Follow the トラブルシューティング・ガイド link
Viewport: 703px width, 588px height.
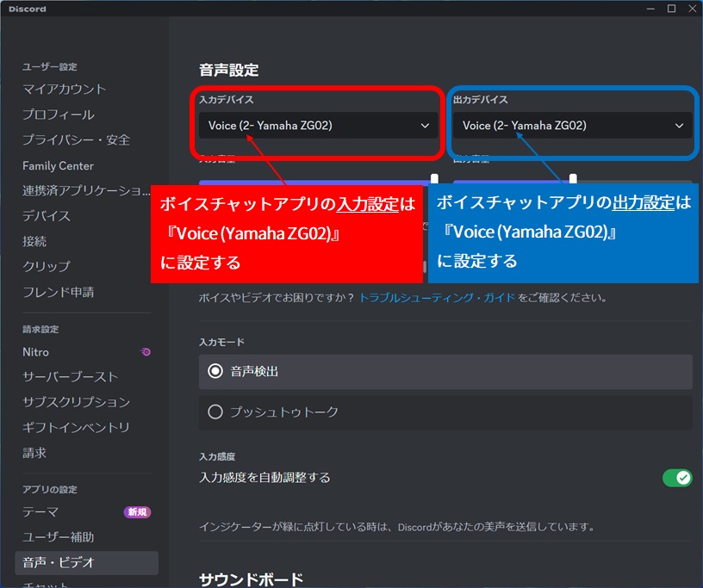[x=437, y=298]
